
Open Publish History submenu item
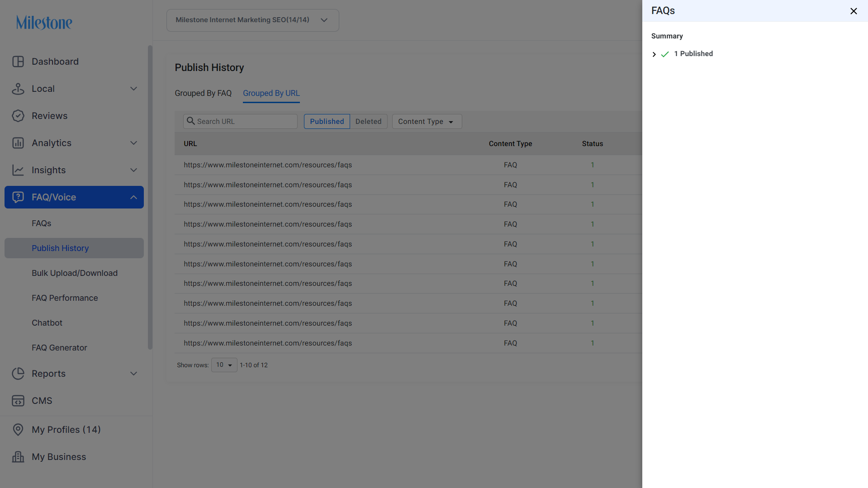[x=74, y=248]
